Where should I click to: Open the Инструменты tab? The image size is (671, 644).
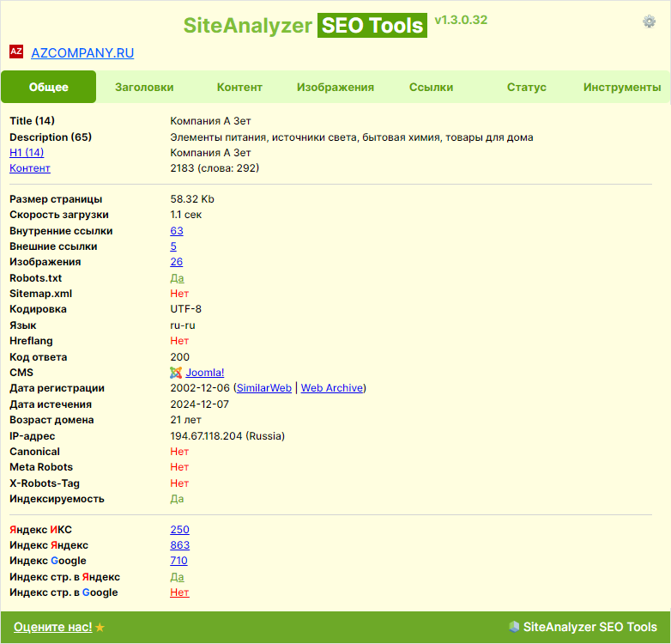622,87
